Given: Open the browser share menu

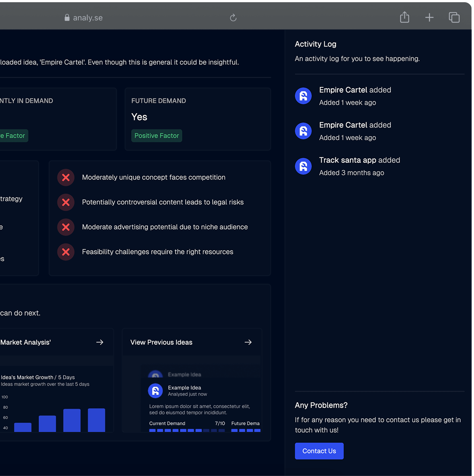Looking at the screenshot, I should 404,17.
